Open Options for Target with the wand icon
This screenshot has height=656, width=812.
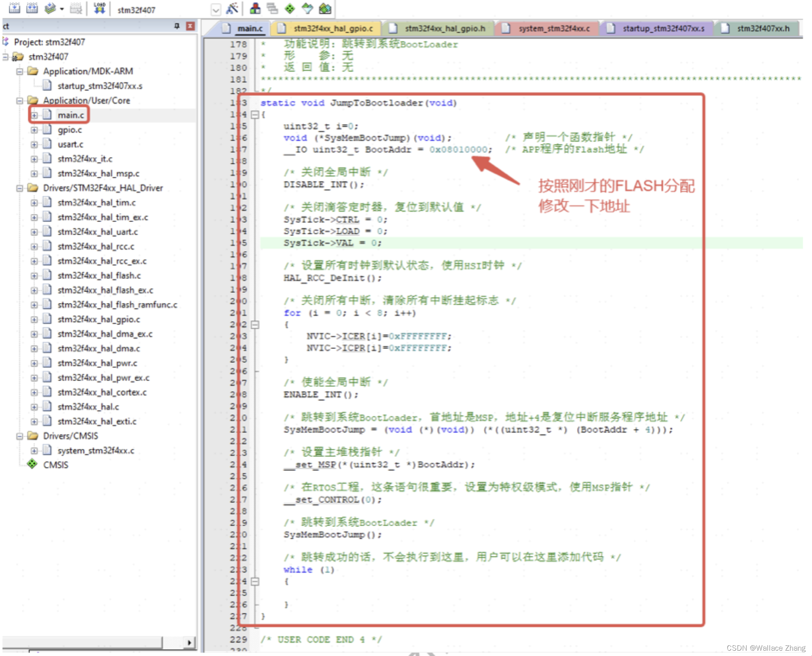(231, 9)
